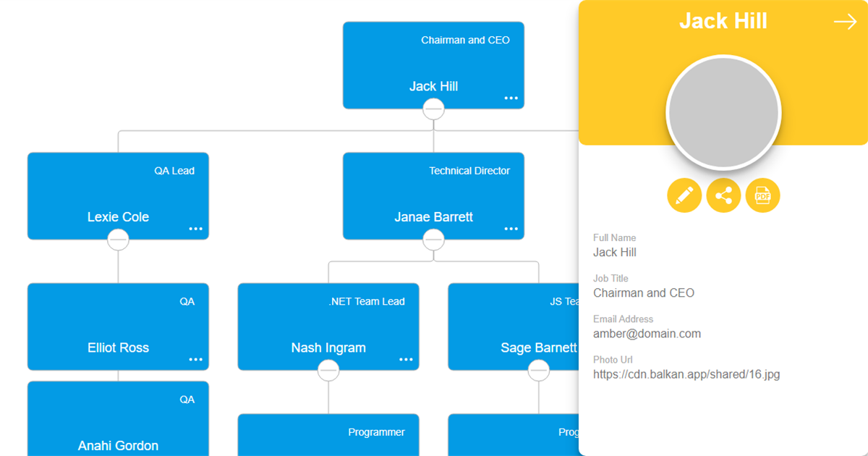Collapse Nash Ingram's reports

pyautogui.click(x=328, y=370)
